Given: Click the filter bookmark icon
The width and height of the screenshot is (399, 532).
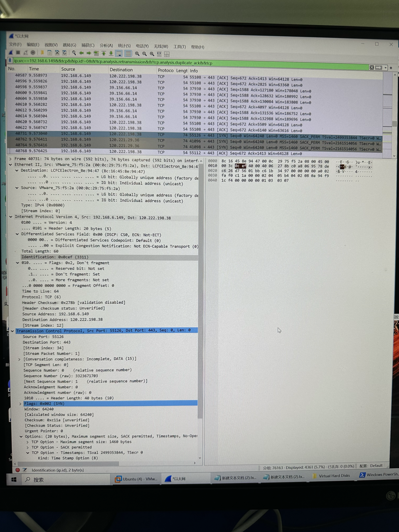Looking at the screenshot, I should click(x=10, y=62).
